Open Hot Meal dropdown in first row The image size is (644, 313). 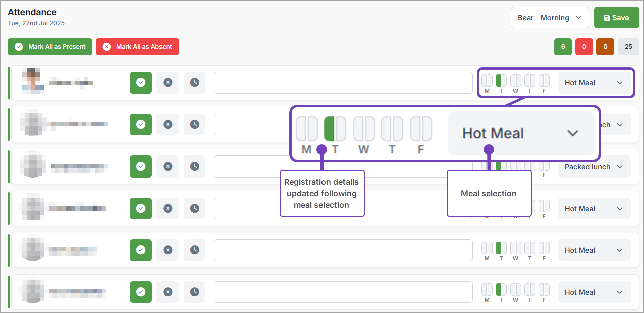click(x=594, y=83)
